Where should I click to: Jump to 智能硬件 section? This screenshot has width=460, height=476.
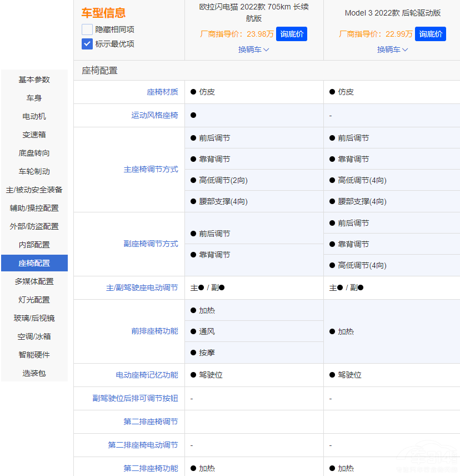(x=34, y=355)
